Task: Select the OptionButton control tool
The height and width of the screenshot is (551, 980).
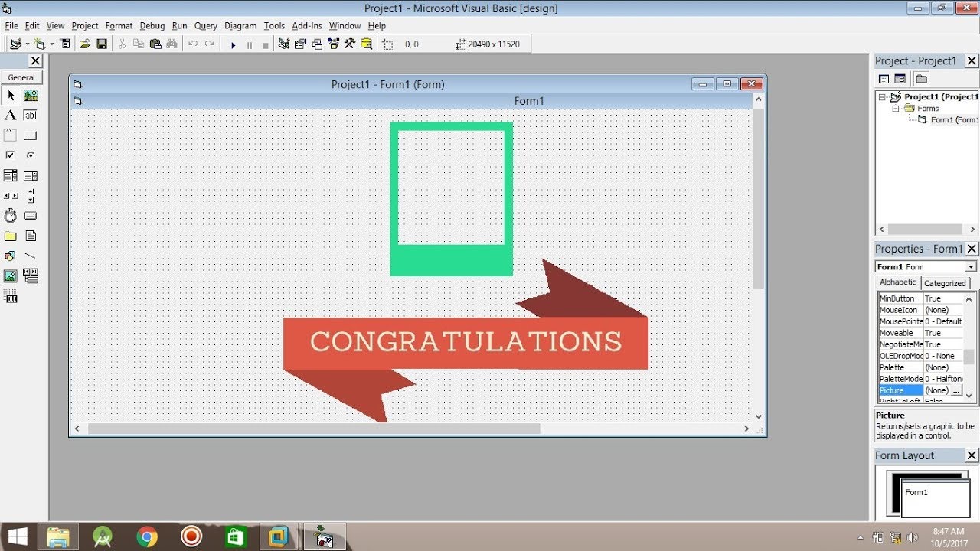Action: [x=31, y=155]
